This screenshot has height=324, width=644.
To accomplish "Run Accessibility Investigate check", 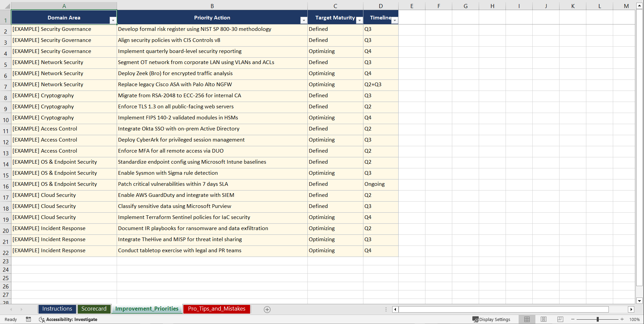I will point(68,319).
